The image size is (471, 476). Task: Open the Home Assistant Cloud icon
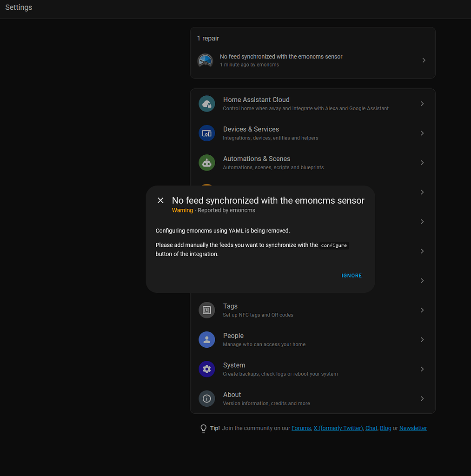click(x=206, y=103)
